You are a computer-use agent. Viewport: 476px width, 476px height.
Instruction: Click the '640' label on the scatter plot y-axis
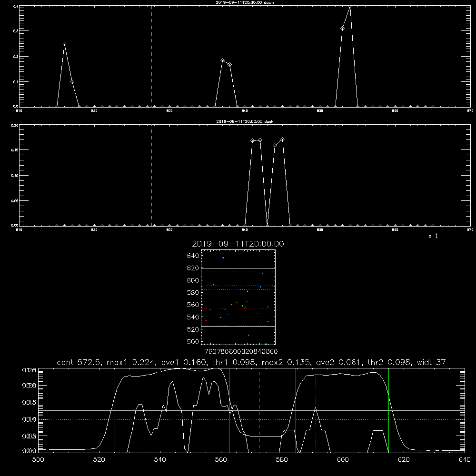point(193,256)
